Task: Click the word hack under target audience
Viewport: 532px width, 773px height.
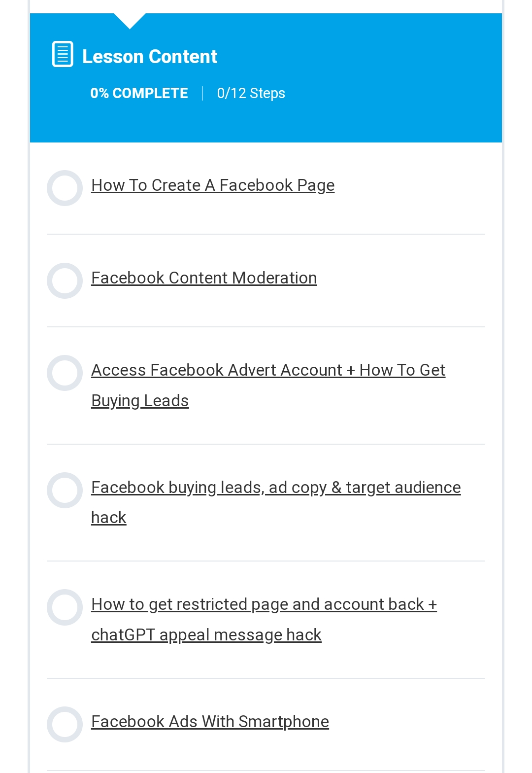Action: (x=109, y=518)
